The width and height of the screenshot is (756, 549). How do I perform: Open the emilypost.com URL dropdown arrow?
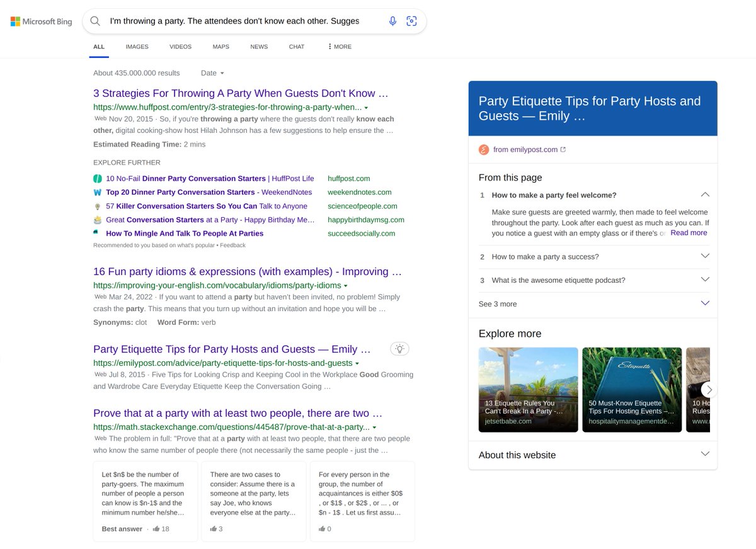[x=357, y=364]
